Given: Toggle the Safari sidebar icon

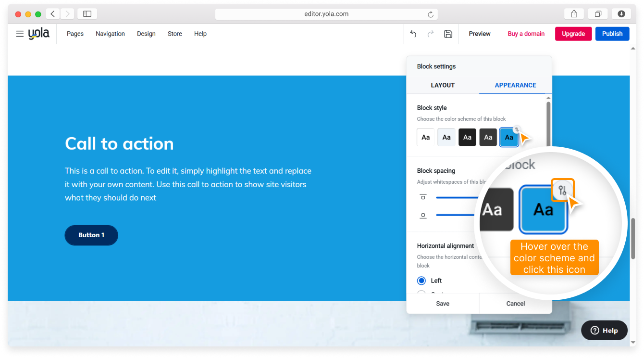Looking at the screenshot, I should point(87,14).
